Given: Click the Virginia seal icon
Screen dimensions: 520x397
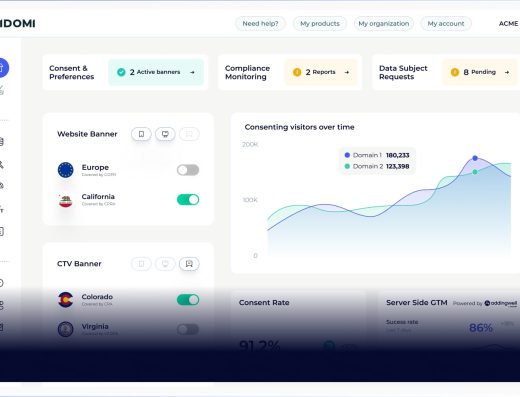Looking at the screenshot, I should tap(65, 329).
